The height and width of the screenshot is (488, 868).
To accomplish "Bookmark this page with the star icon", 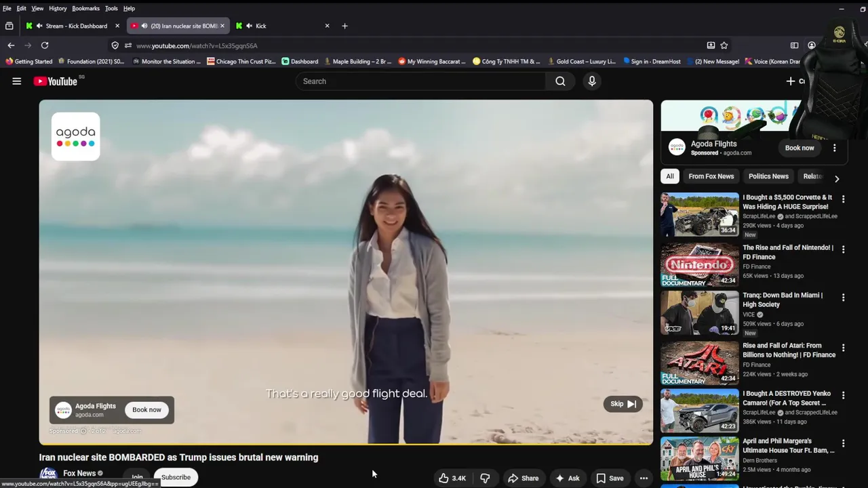I will pos(724,45).
